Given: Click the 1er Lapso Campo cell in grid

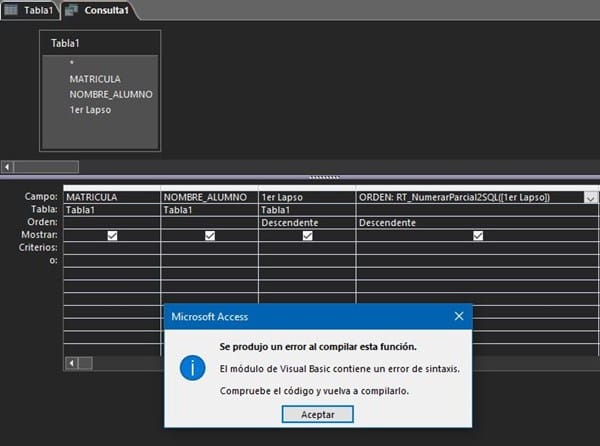Looking at the screenshot, I should click(307, 197).
